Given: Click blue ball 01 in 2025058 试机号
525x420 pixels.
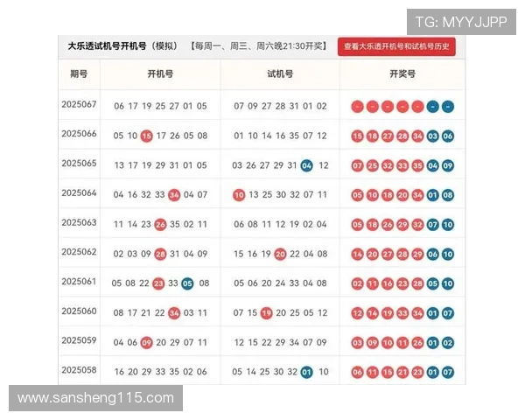Looking at the screenshot, I should coord(307,372).
